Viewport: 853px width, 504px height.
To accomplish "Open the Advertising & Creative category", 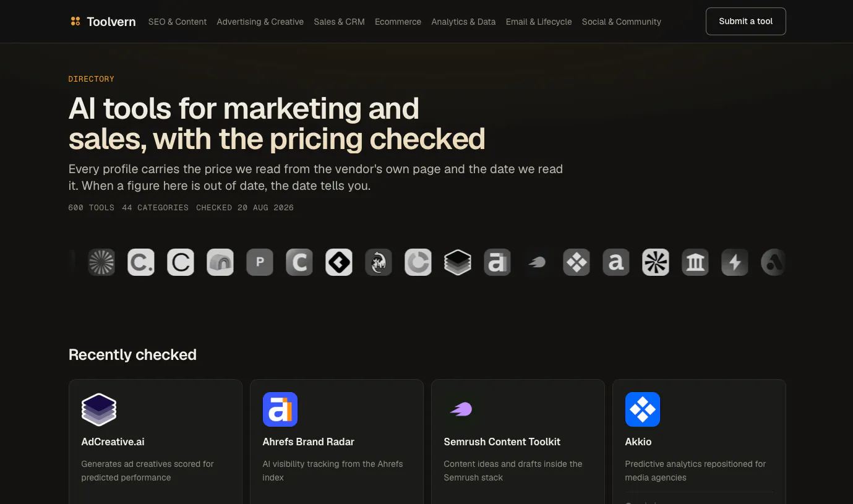I will 260,22.
